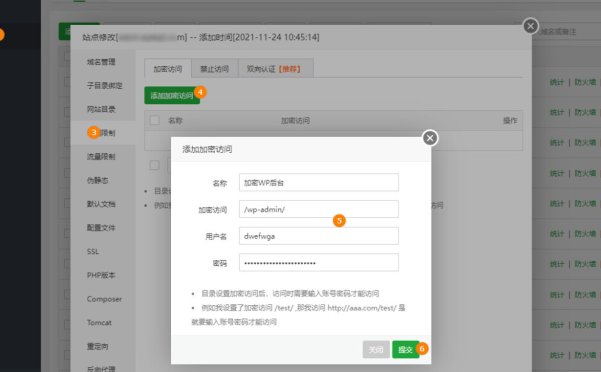
Task: Switch to the 加密访问 tab
Action: [167, 69]
